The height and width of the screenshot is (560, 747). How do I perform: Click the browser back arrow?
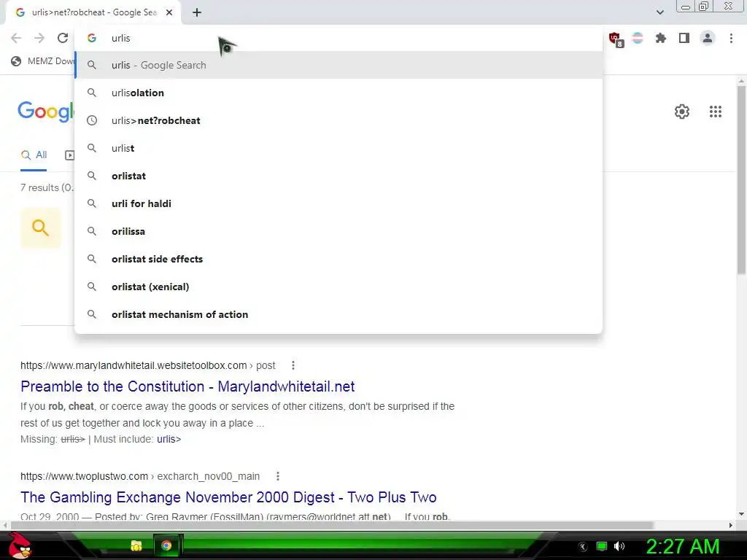pyautogui.click(x=16, y=38)
